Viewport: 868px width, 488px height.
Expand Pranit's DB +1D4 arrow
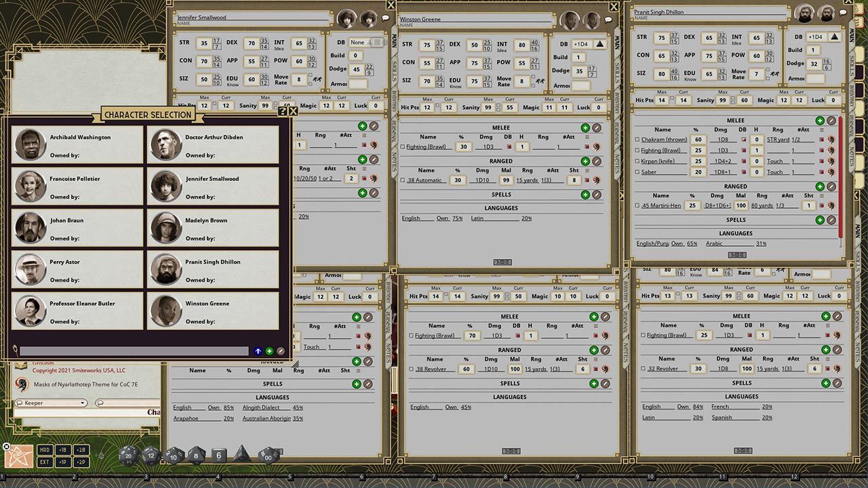(835, 37)
